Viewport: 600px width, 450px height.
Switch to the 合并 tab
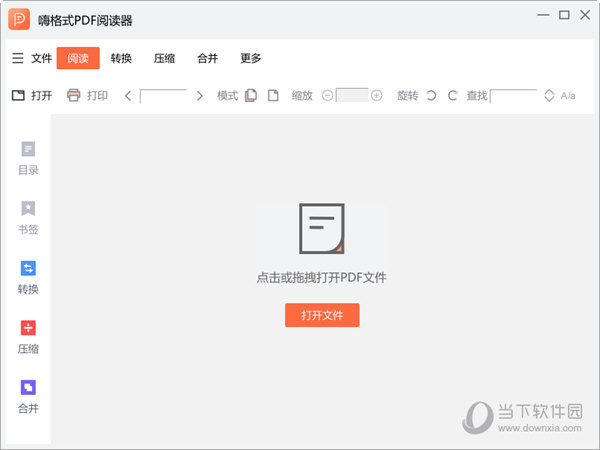pos(208,58)
